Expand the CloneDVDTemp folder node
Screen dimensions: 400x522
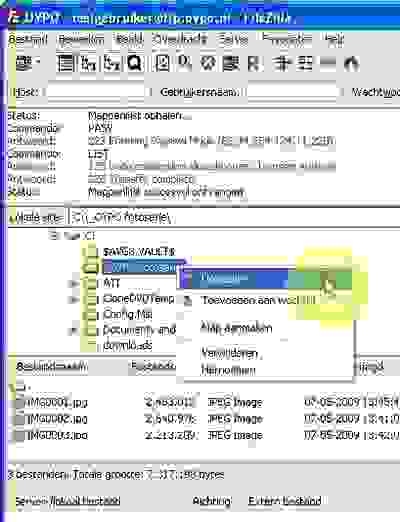73,299
